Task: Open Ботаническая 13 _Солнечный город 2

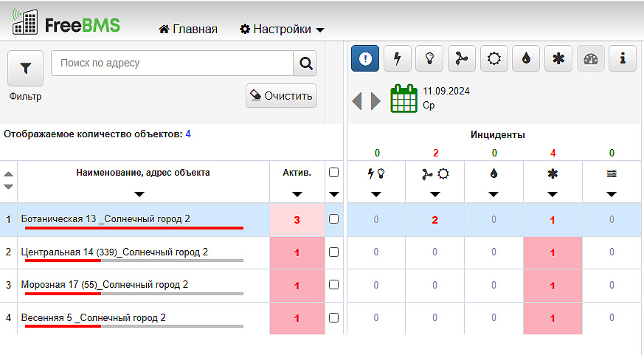Action: point(105,219)
